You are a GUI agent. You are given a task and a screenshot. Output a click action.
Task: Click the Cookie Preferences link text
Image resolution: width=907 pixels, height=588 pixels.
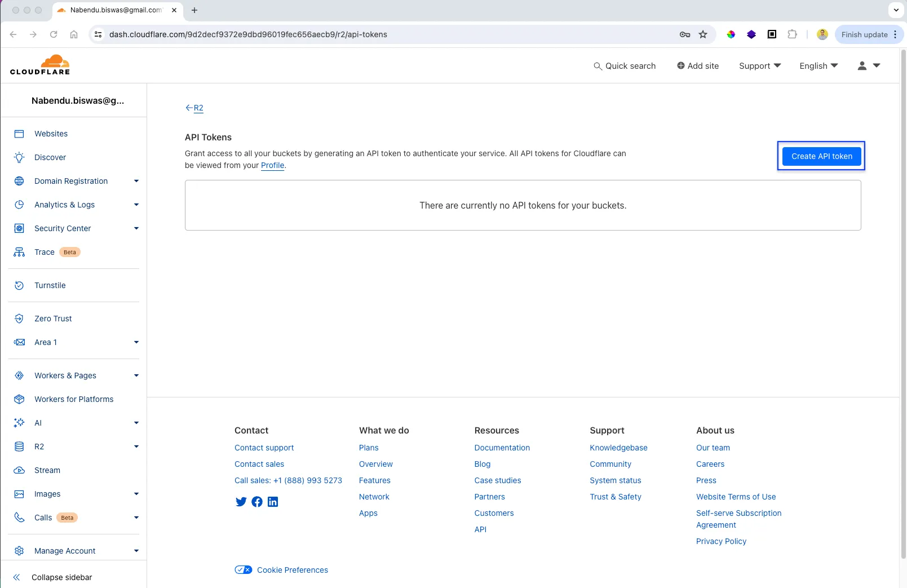293,570
